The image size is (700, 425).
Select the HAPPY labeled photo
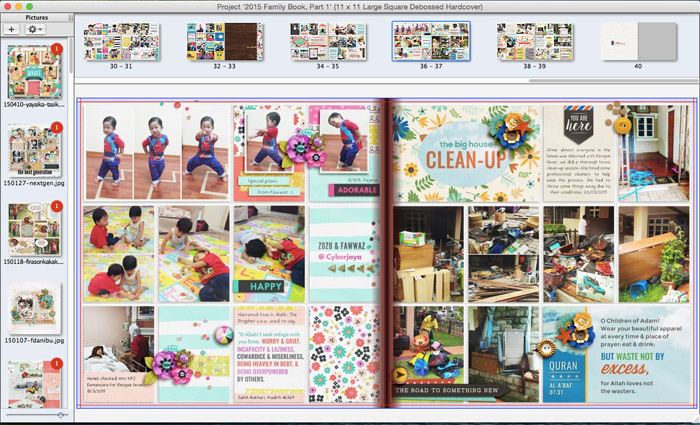[x=269, y=253]
